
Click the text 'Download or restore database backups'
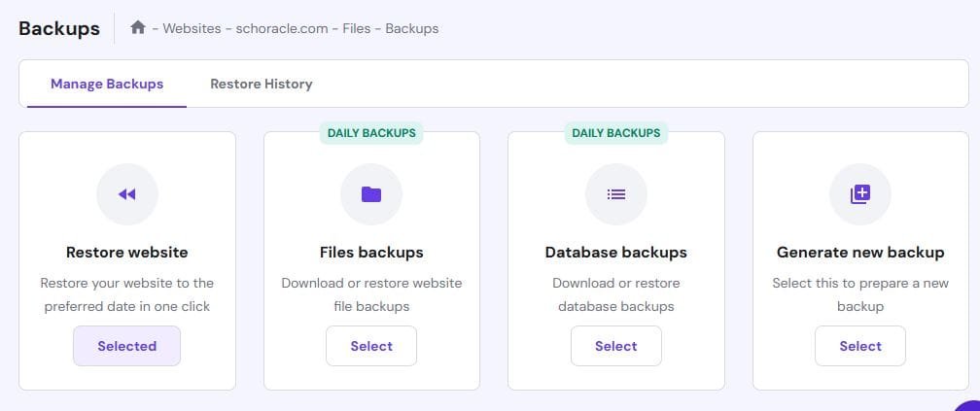point(616,294)
